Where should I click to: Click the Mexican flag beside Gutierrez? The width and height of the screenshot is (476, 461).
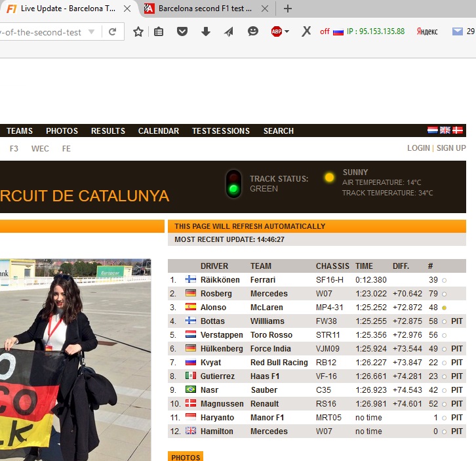click(191, 376)
